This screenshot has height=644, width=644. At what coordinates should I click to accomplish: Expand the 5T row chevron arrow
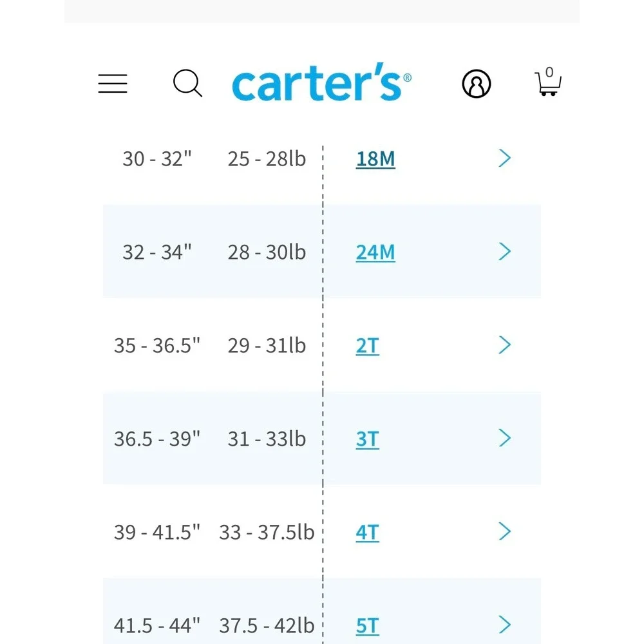505,625
